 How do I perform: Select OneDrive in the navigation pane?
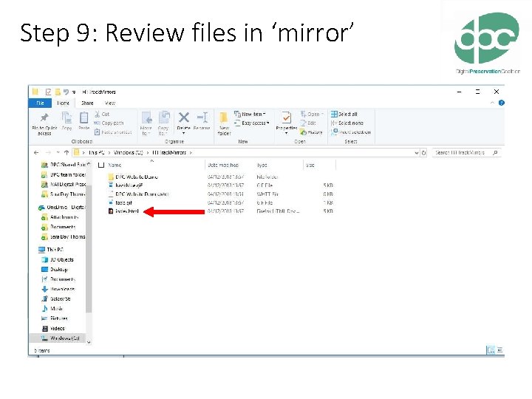click(x=62, y=208)
